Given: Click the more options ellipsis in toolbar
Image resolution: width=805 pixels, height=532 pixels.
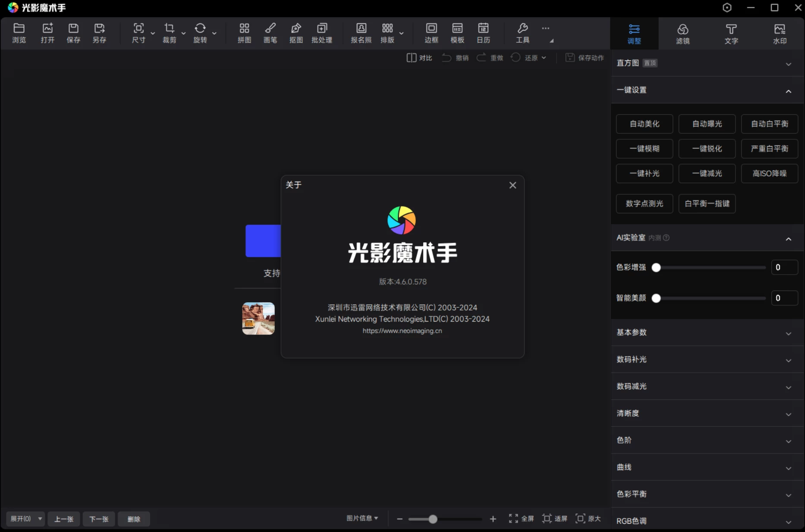Looking at the screenshot, I should click(x=546, y=28).
